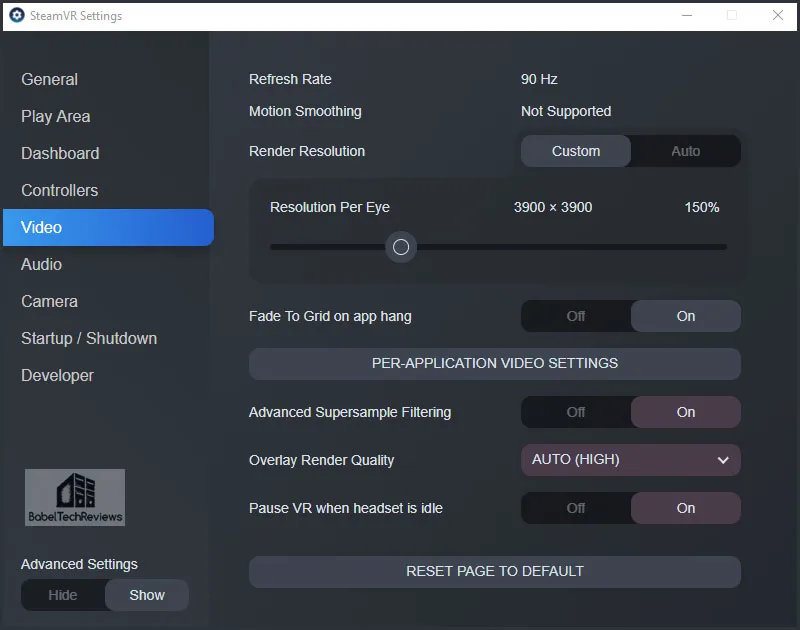Disable Advanced Supersample Filtering

[x=576, y=412]
